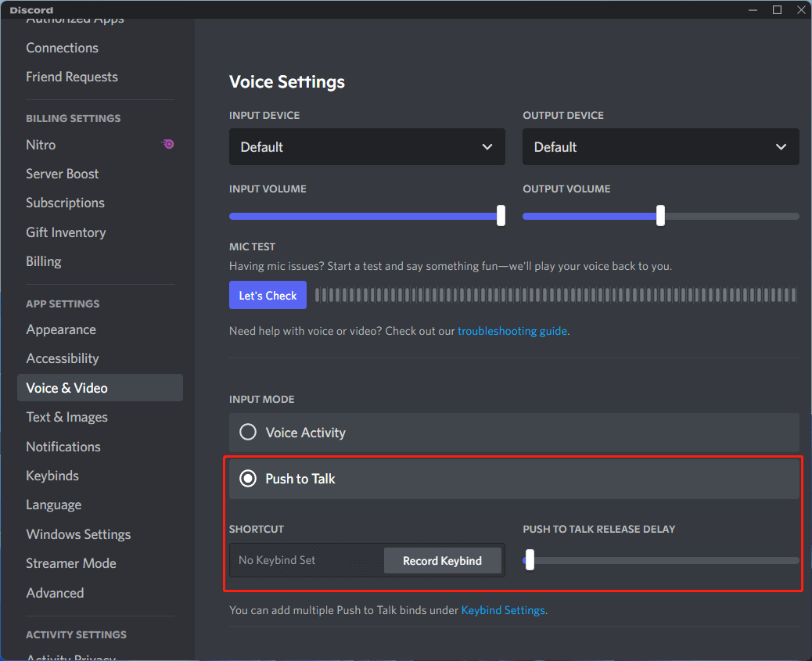Open the troubleshooting guide link
This screenshot has width=812, height=661.
pos(512,331)
